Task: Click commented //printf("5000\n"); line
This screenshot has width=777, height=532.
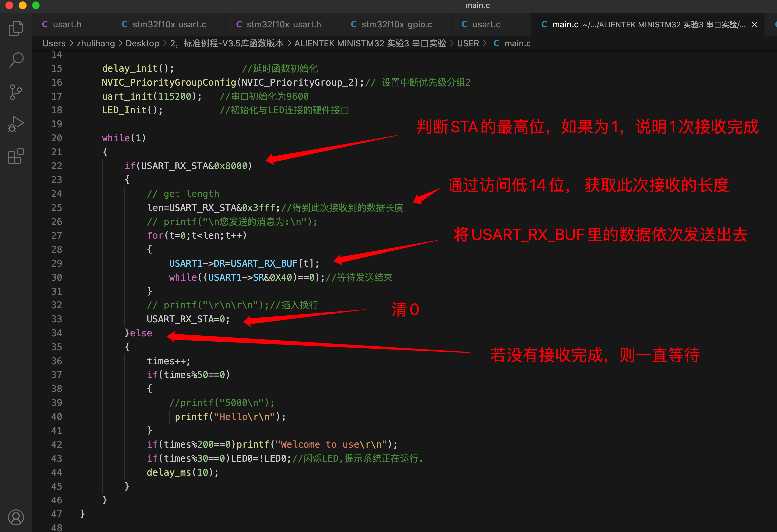Action: [x=222, y=403]
